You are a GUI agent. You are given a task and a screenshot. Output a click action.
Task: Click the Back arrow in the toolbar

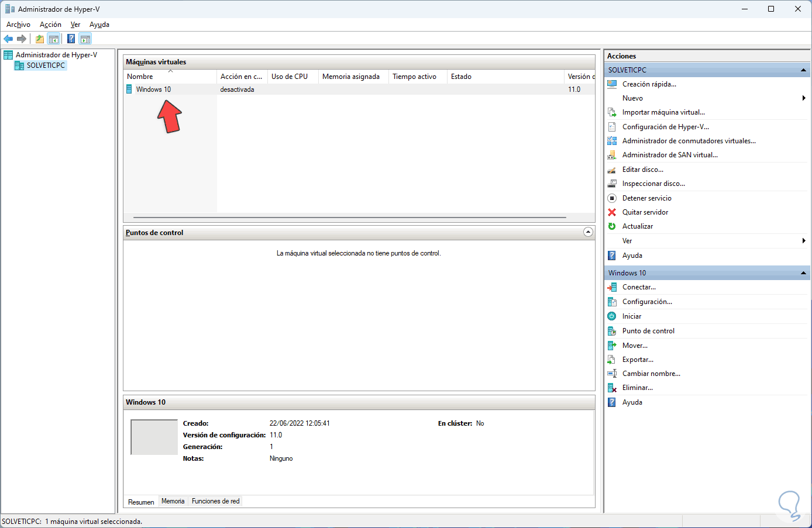(x=8, y=39)
